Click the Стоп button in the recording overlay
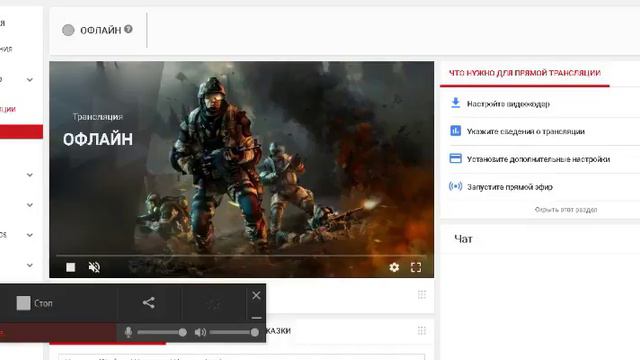 [x=35, y=303]
